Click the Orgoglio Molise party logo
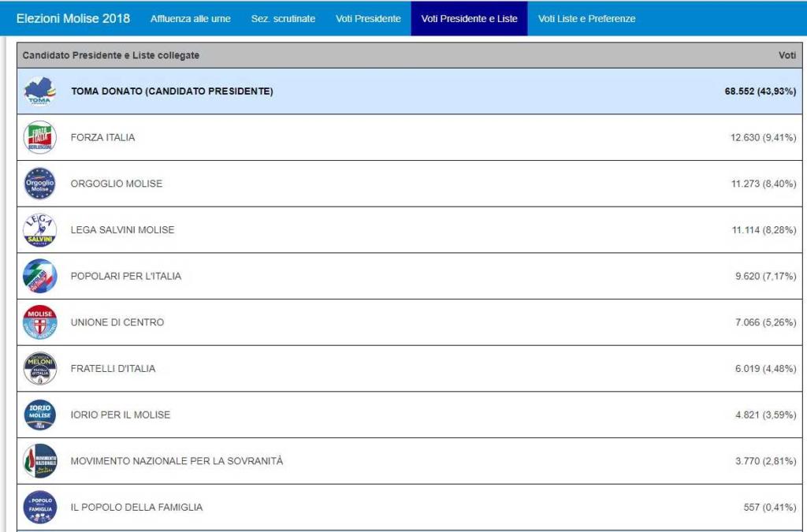This screenshot has height=532, width=807. point(39,184)
